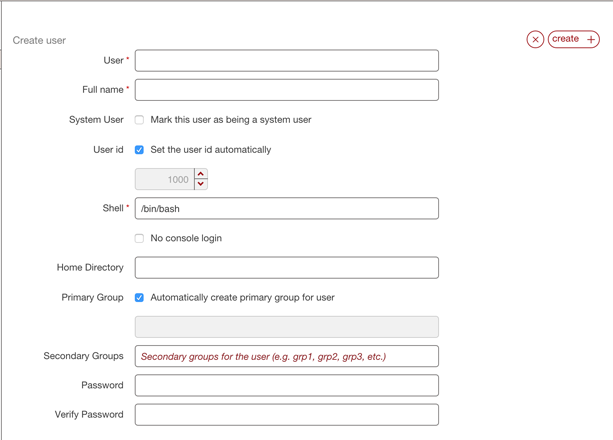
Task: Click the 'Secondary Groups' label
Action: pyautogui.click(x=83, y=356)
